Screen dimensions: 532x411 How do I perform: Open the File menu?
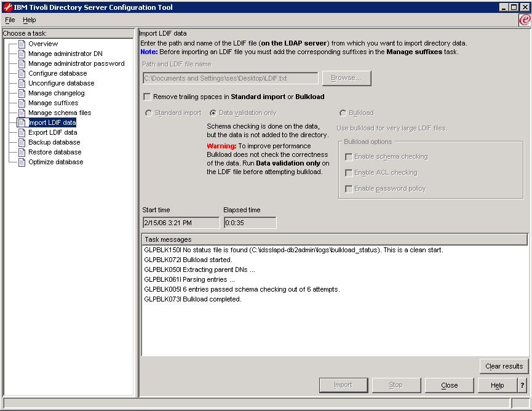(x=10, y=20)
